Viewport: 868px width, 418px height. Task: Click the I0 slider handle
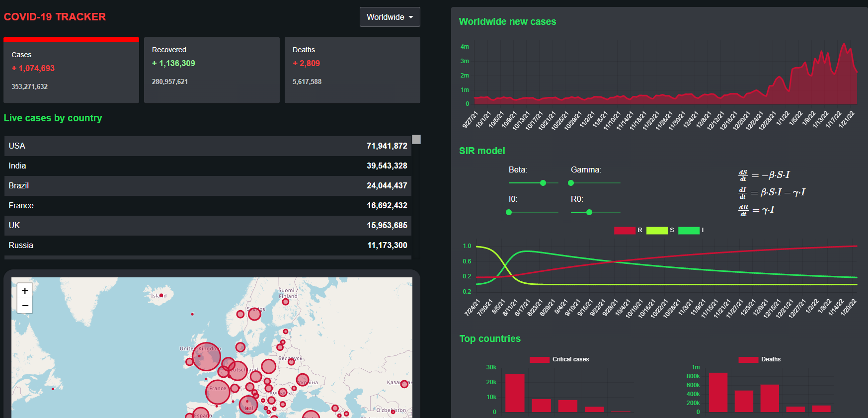click(509, 212)
